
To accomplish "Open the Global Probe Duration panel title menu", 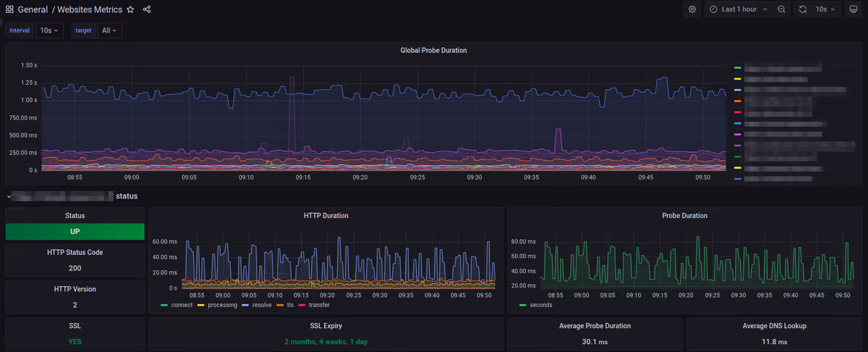I will point(433,51).
